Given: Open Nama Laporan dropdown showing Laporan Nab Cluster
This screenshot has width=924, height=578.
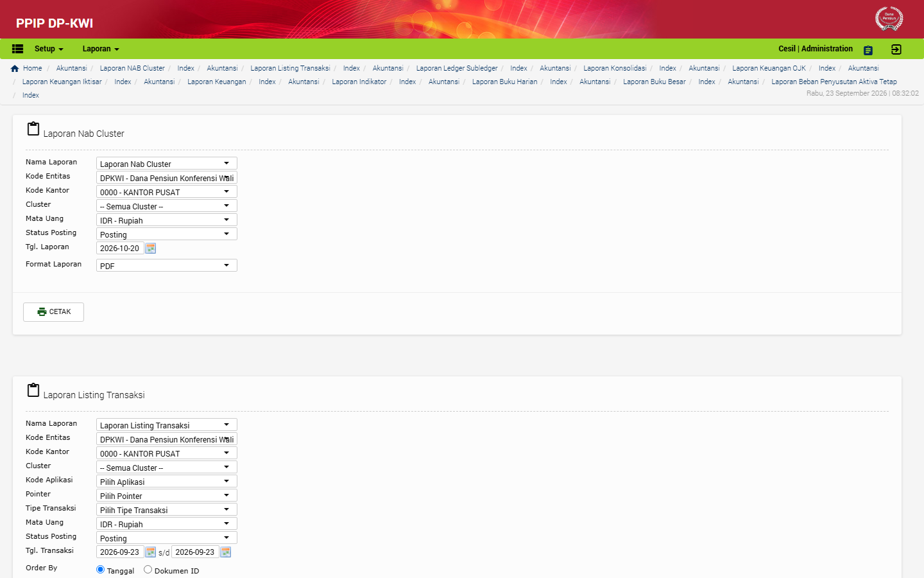Looking at the screenshot, I should (x=167, y=164).
